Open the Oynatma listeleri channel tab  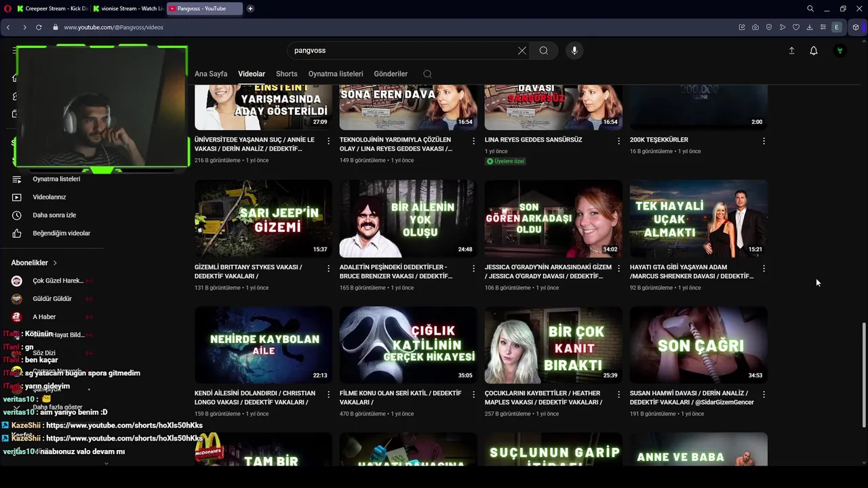[x=336, y=74]
